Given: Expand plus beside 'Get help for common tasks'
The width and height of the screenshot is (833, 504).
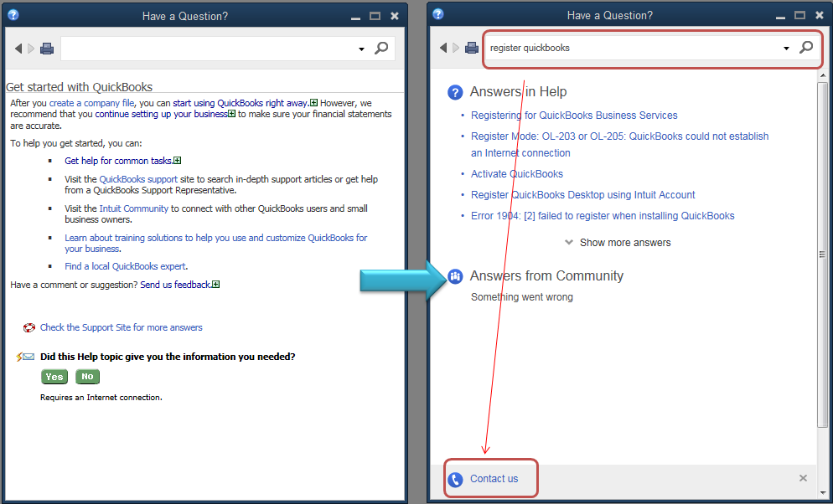Looking at the screenshot, I should [x=178, y=160].
